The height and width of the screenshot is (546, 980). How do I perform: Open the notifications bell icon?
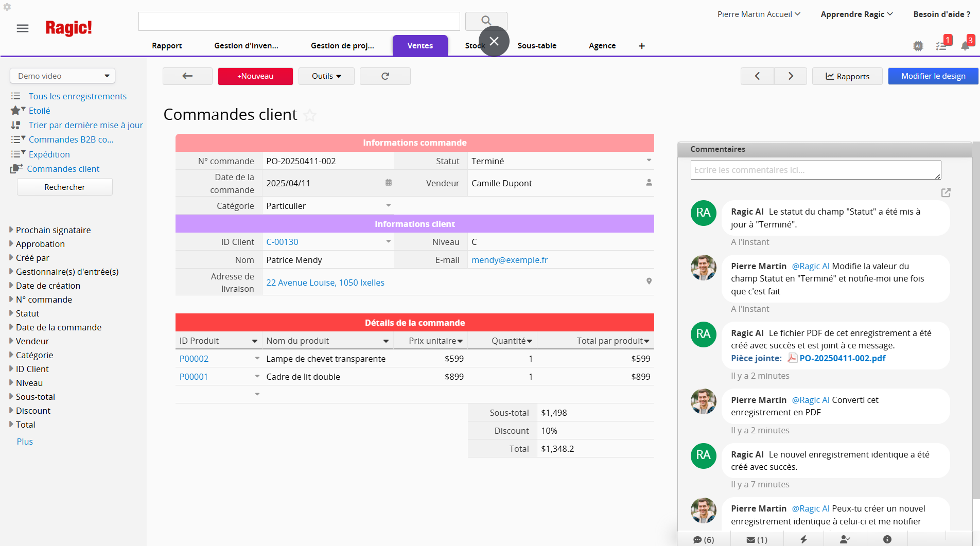point(965,46)
